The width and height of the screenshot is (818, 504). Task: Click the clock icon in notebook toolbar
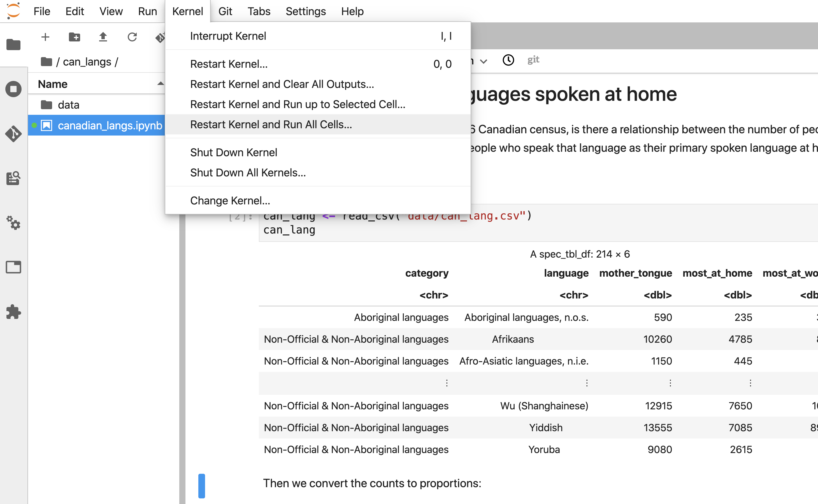tap(508, 60)
